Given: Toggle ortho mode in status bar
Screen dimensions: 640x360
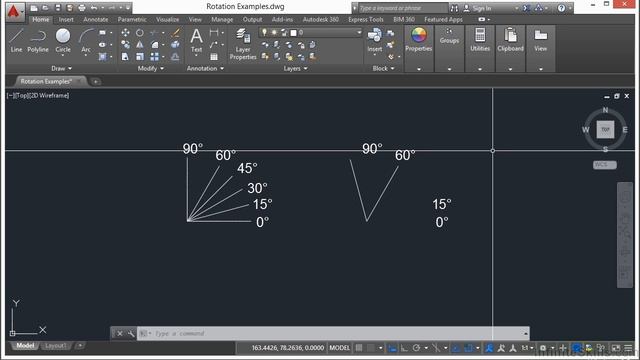Looking at the screenshot, I should (x=404, y=348).
